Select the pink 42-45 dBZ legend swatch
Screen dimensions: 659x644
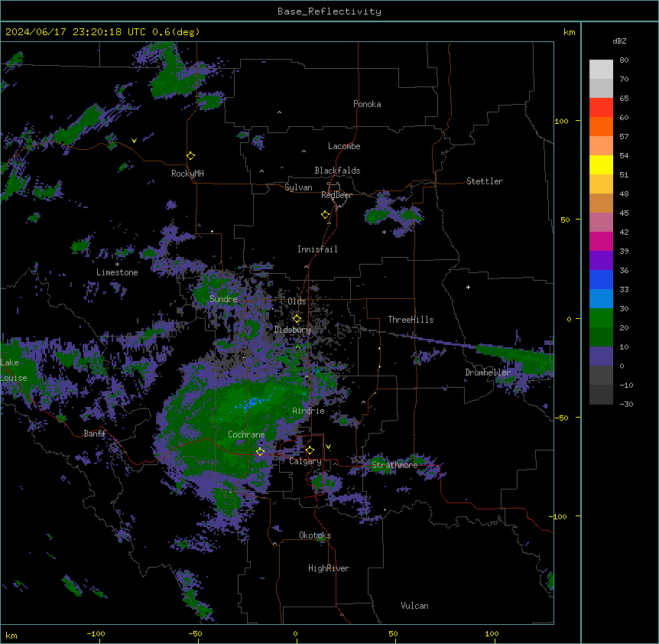pos(601,223)
